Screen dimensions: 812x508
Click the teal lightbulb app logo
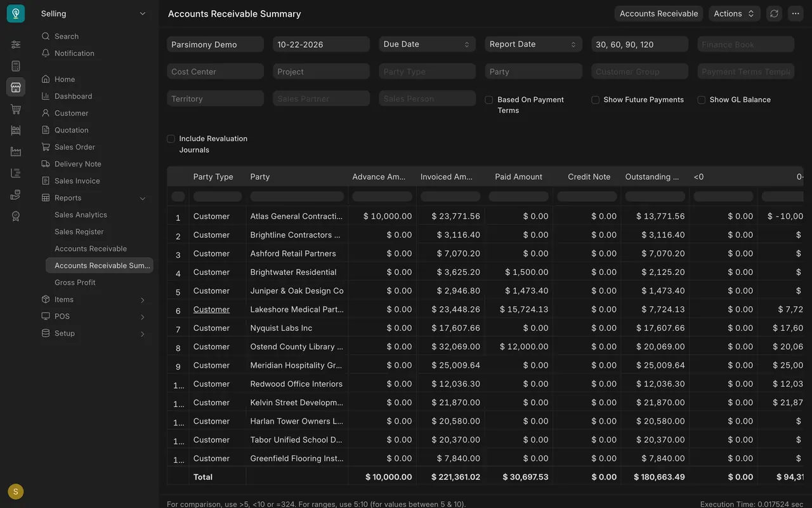tap(16, 13)
